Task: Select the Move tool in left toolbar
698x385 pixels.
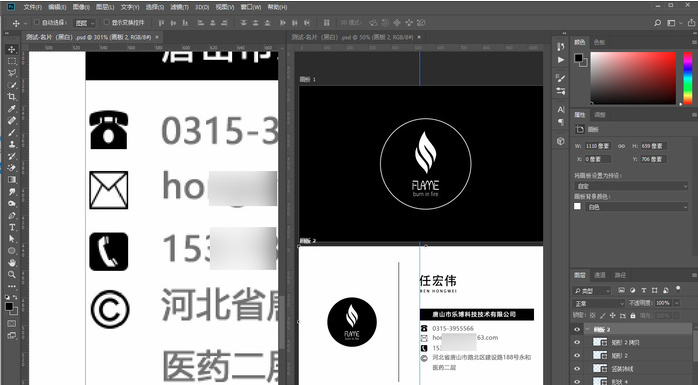Action: click(12, 49)
